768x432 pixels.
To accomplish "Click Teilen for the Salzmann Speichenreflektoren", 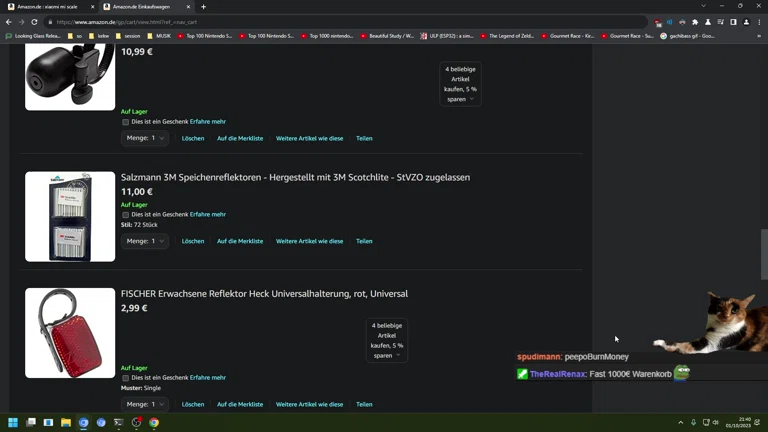I will click(364, 241).
